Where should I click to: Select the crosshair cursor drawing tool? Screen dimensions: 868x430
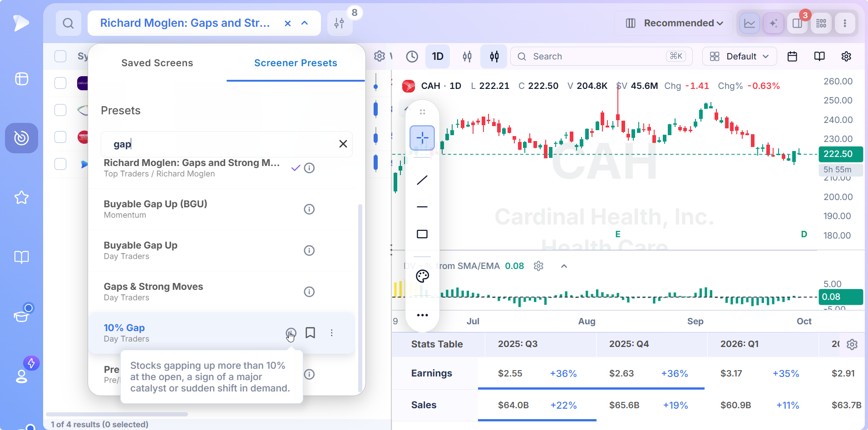pos(422,137)
